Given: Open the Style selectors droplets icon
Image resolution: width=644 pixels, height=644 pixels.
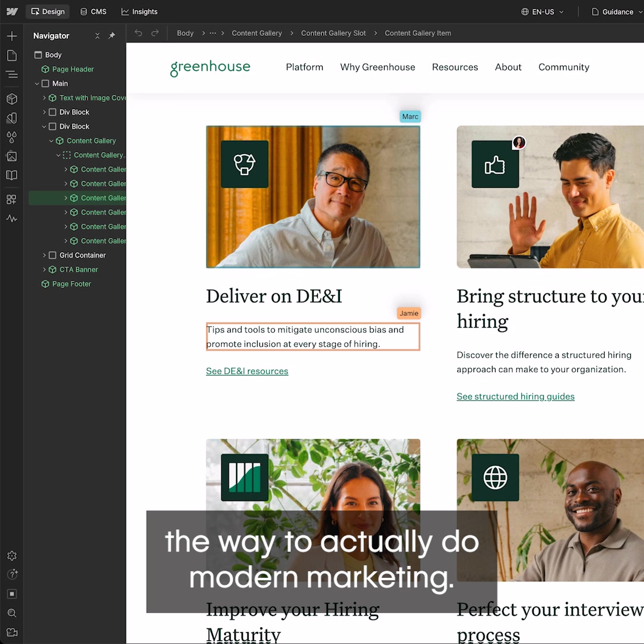Looking at the screenshot, I should pos(12,137).
